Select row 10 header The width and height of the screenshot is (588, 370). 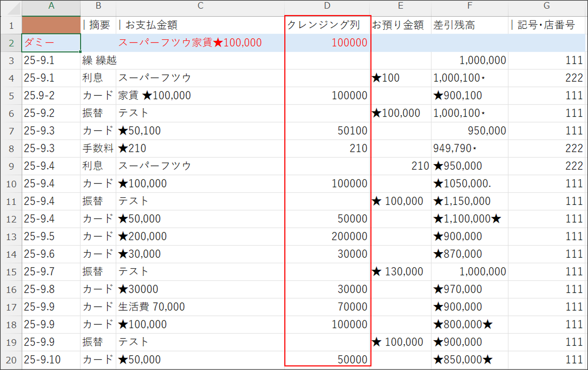coord(11,184)
